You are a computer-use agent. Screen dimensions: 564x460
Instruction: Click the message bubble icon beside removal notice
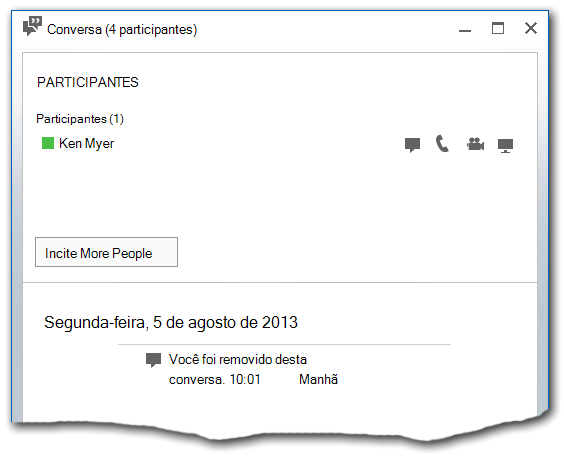click(153, 360)
